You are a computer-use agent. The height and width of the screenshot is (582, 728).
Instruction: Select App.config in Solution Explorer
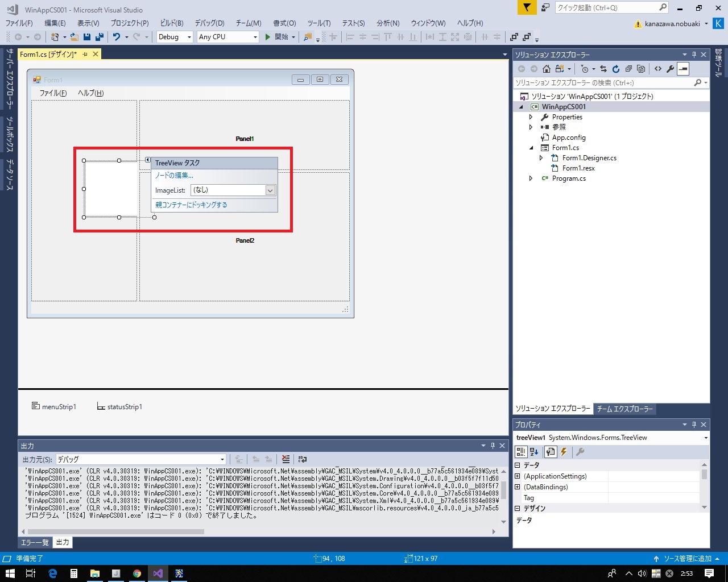pyautogui.click(x=569, y=138)
